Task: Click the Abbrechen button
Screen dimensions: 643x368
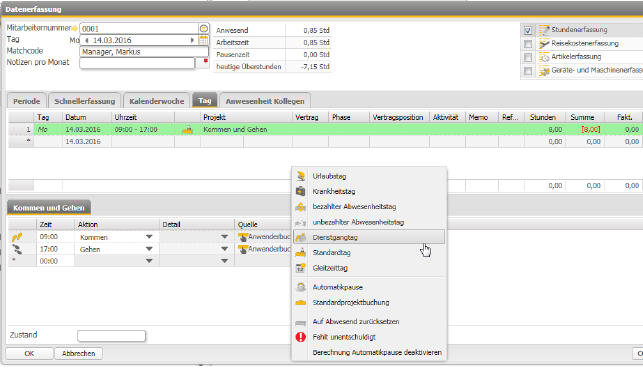Action: pos(78,353)
